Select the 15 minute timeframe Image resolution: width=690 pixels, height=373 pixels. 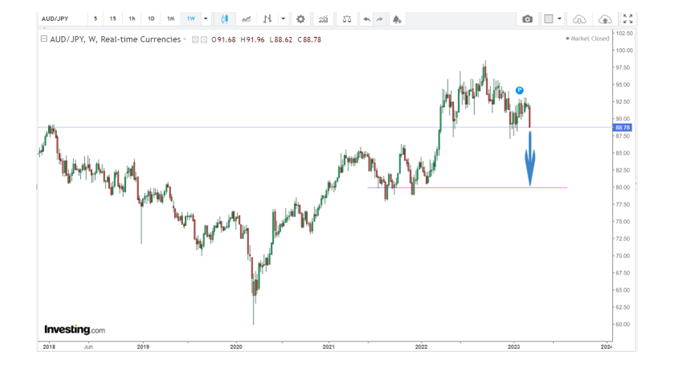click(113, 19)
